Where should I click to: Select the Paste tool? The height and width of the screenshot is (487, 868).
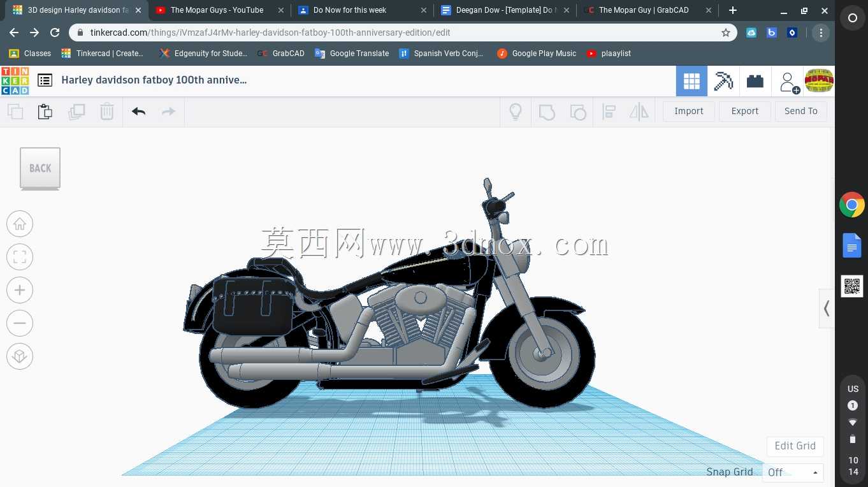[45, 112]
